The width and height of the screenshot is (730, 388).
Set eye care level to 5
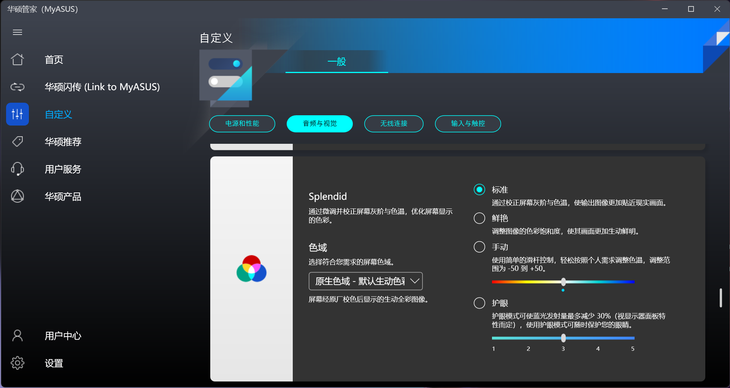[633, 348]
